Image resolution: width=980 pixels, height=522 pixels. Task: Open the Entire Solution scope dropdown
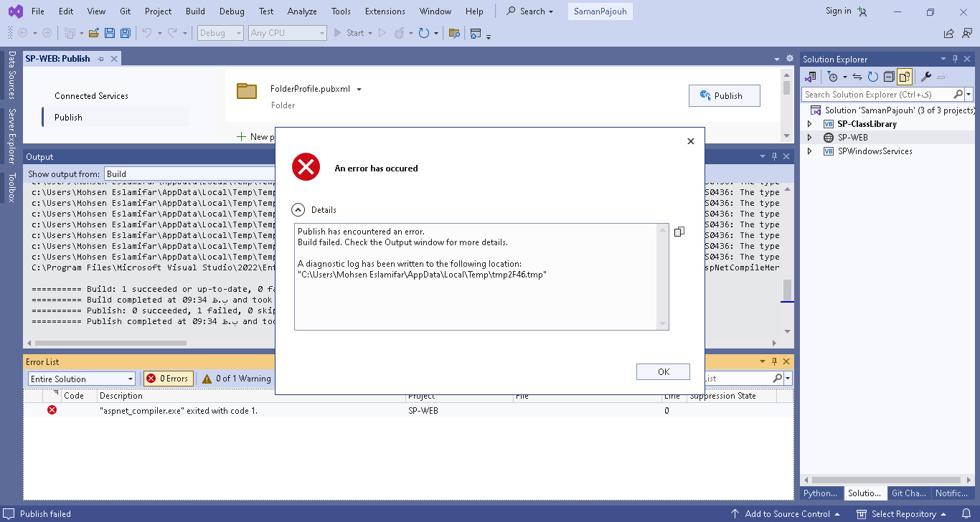(x=82, y=379)
